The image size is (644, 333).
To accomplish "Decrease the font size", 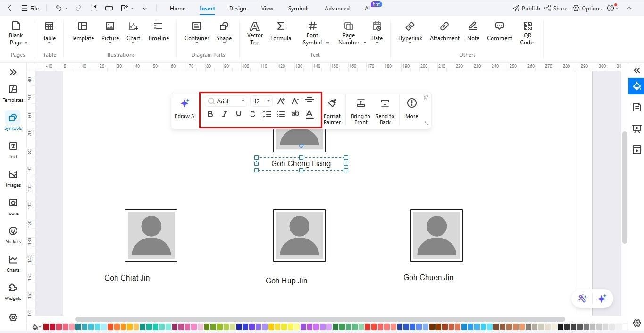I will (295, 101).
